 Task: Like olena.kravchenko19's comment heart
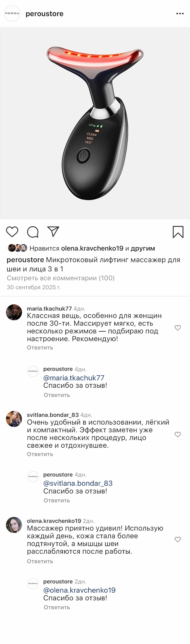[x=178, y=539]
